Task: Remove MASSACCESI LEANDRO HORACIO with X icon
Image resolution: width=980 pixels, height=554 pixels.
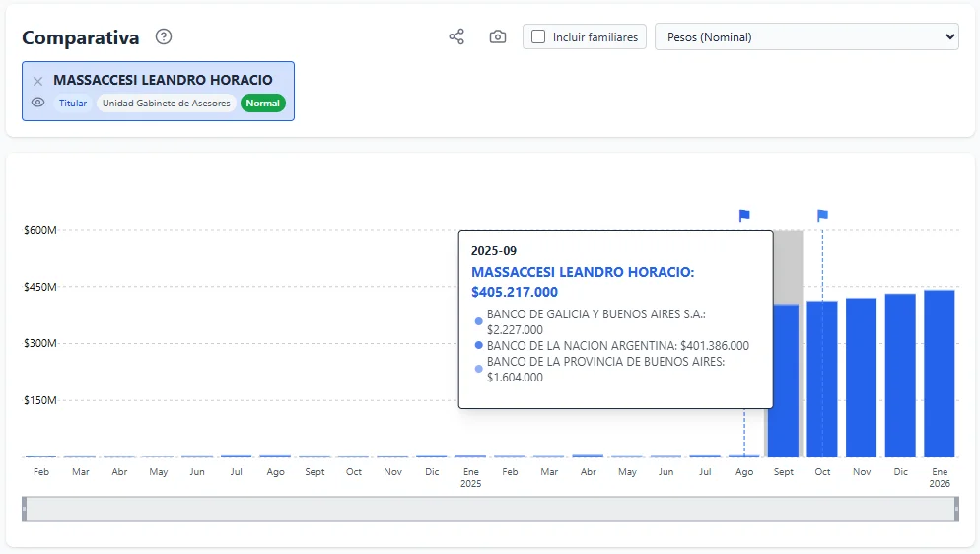Action: click(x=38, y=81)
